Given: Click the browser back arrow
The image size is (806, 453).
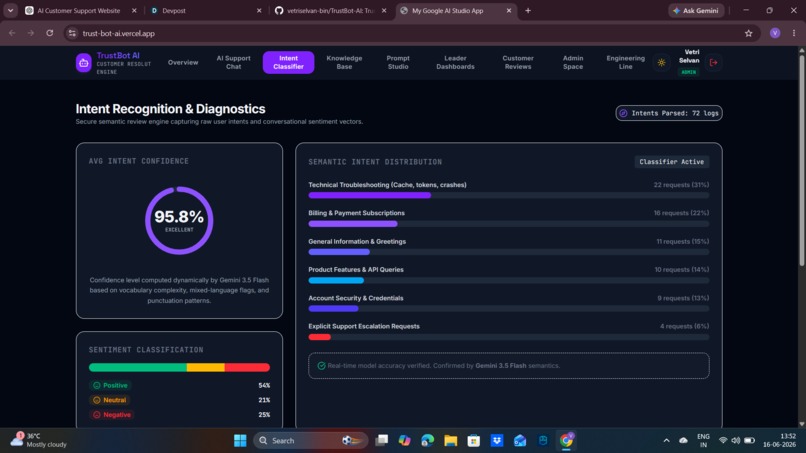Looking at the screenshot, I should [12, 33].
